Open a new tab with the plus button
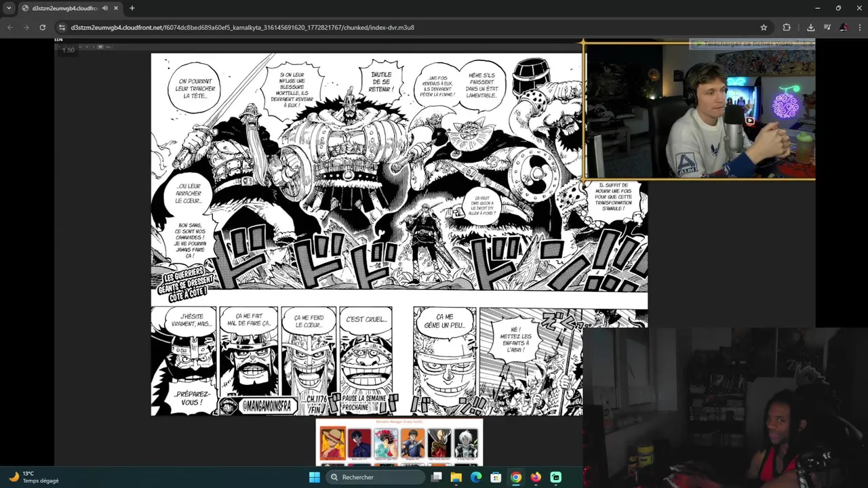The height and width of the screenshot is (488, 868). pos(132,8)
